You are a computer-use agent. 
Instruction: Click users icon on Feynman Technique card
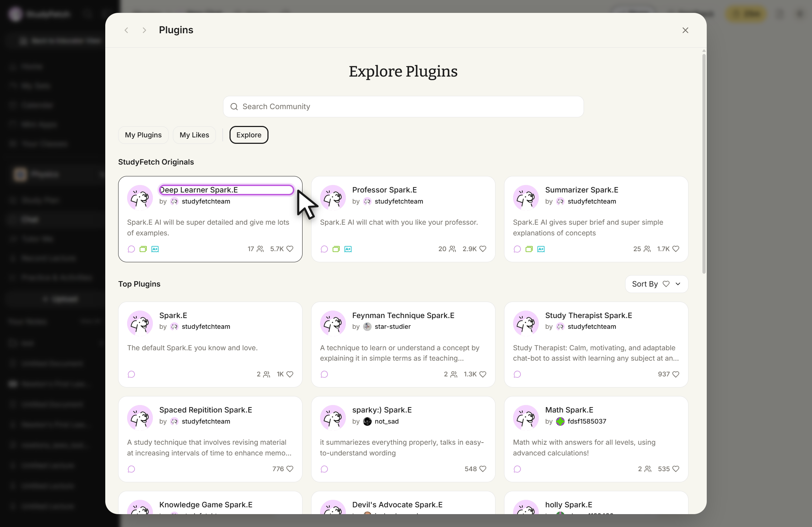click(x=454, y=374)
